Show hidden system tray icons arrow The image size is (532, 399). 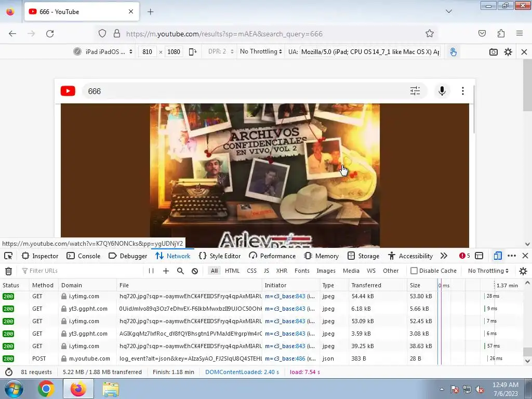pos(442,389)
